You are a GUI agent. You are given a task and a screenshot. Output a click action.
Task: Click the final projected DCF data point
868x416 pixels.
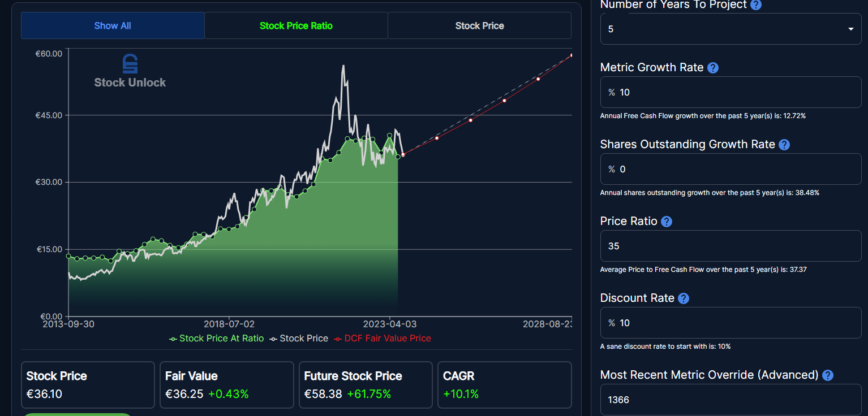click(x=571, y=55)
